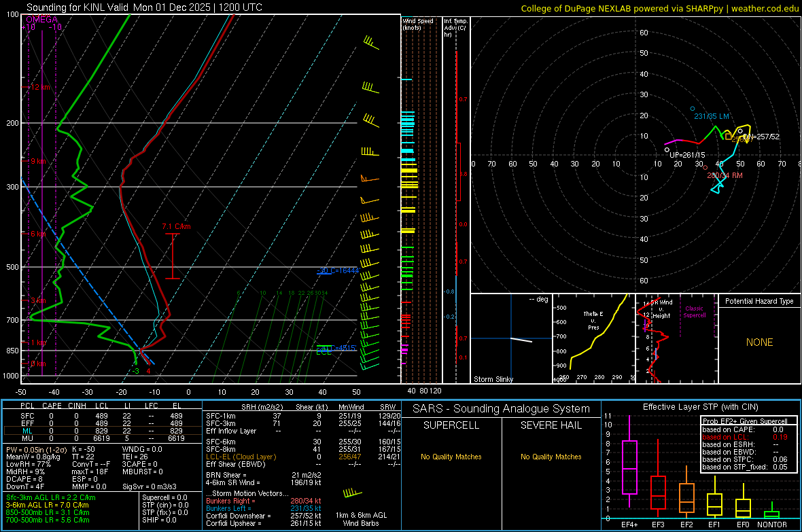This screenshot has width=802, height=532.
Task: Select the 'EFF' parcel row label
Action: coord(28,423)
